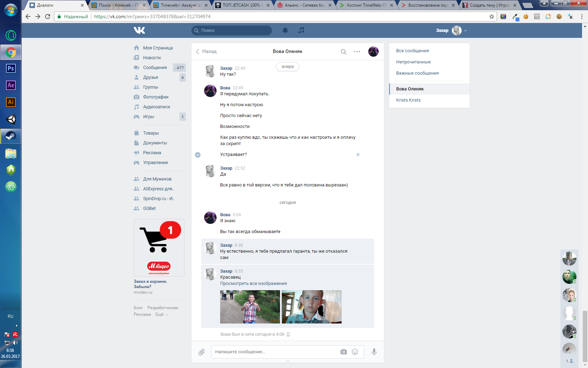Screen dimensions: 588x368
Task: Click Просмотреть все изображения link
Action: tap(253, 284)
